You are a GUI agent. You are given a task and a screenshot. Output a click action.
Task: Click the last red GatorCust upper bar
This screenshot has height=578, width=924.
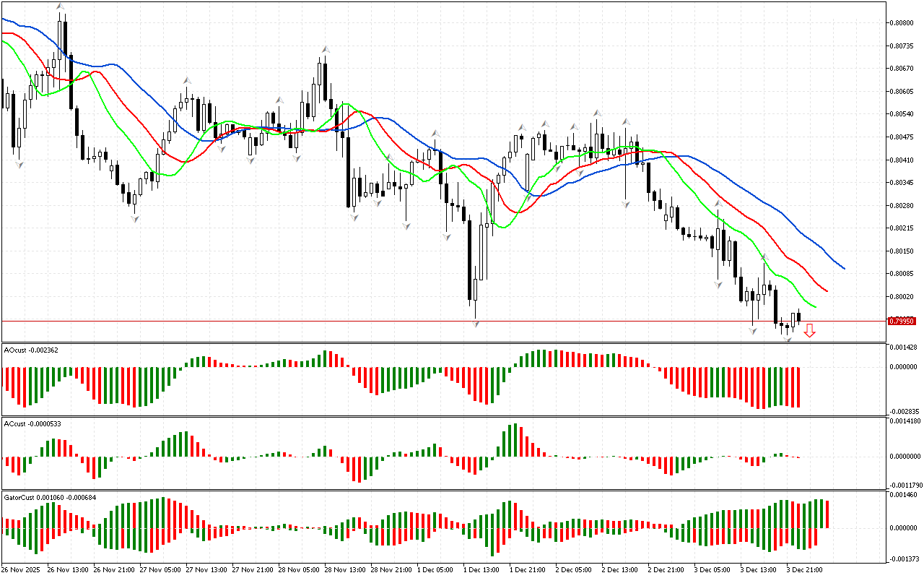coord(827,514)
